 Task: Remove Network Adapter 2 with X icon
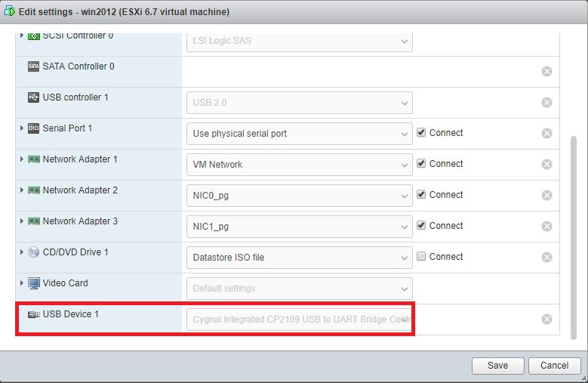coord(546,196)
